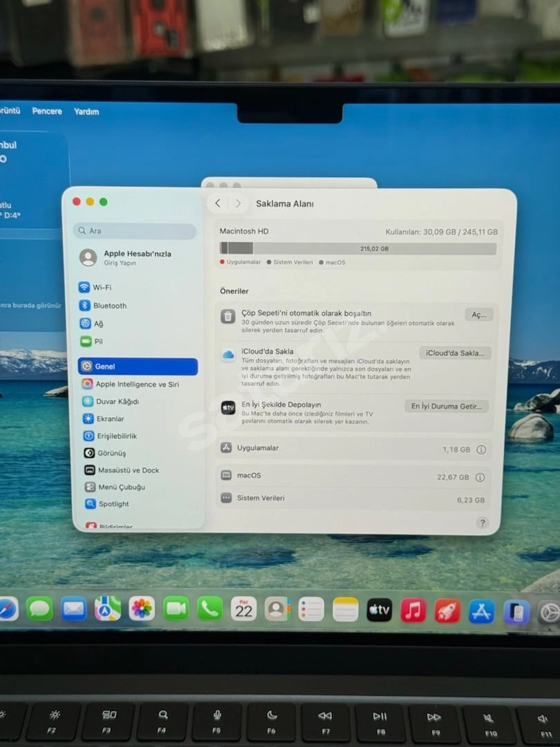Open Erişilebilirlik accessibility settings

(110, 436)
